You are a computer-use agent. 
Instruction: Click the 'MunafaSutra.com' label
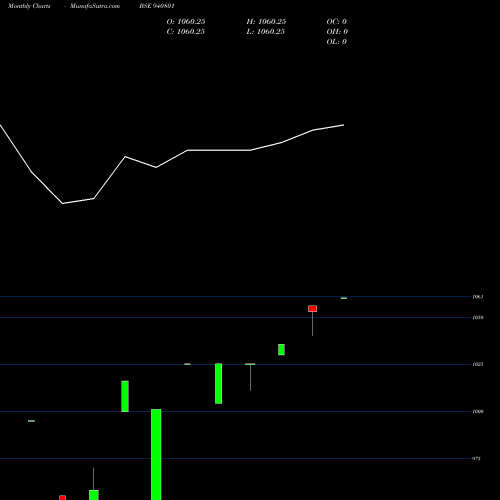pos(95,6)
